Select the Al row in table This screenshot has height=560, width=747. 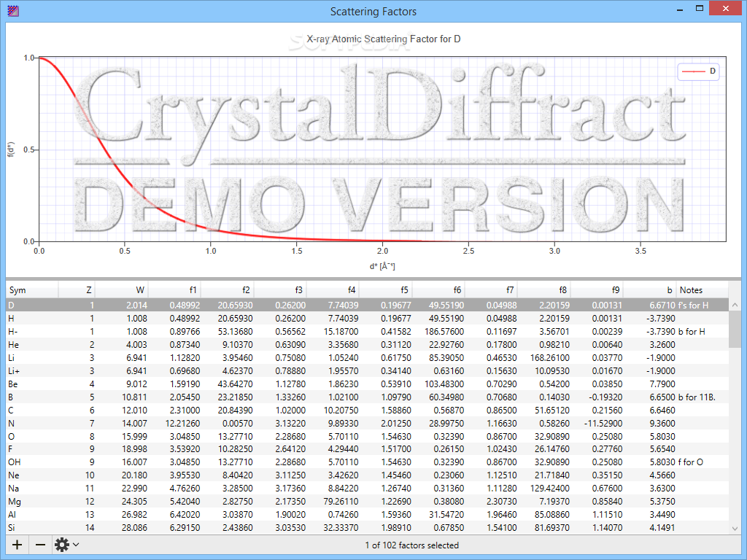point(368,514)
